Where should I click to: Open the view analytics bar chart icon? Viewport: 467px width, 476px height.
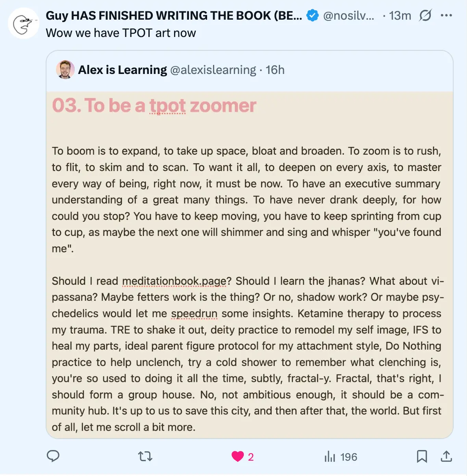(330, 457)
